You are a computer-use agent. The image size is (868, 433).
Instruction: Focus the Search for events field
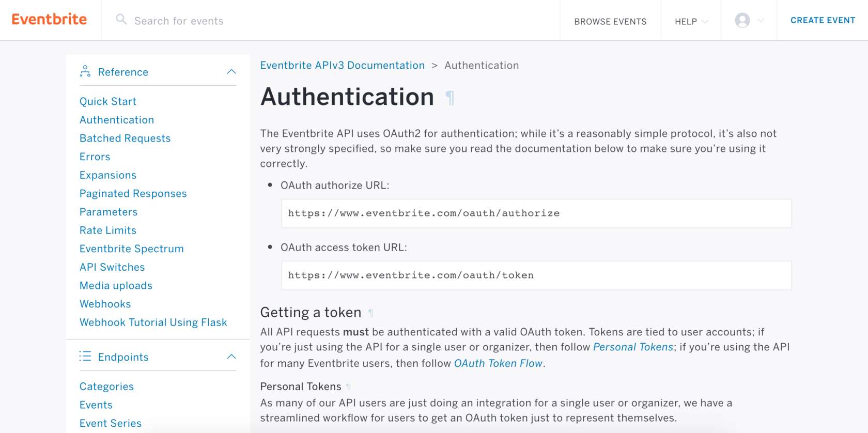[331, 21]
